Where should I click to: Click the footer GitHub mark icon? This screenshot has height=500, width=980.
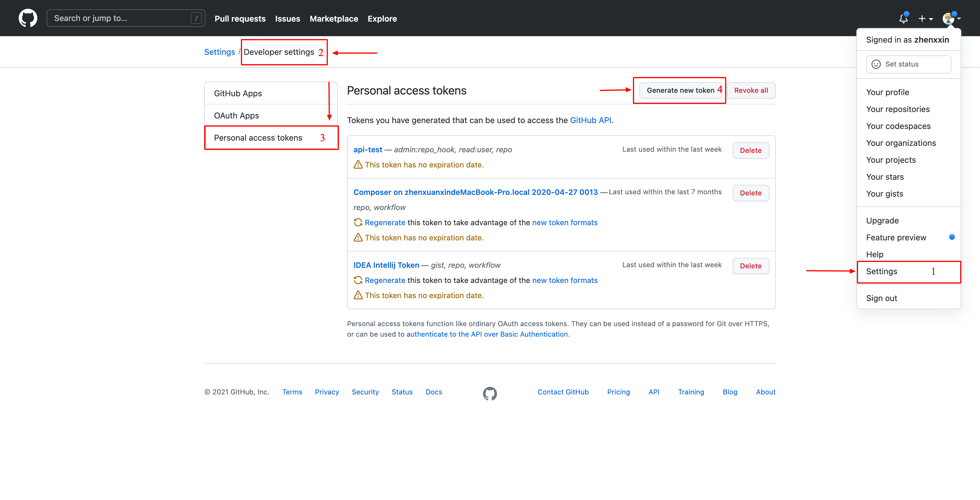coord(490,394)
